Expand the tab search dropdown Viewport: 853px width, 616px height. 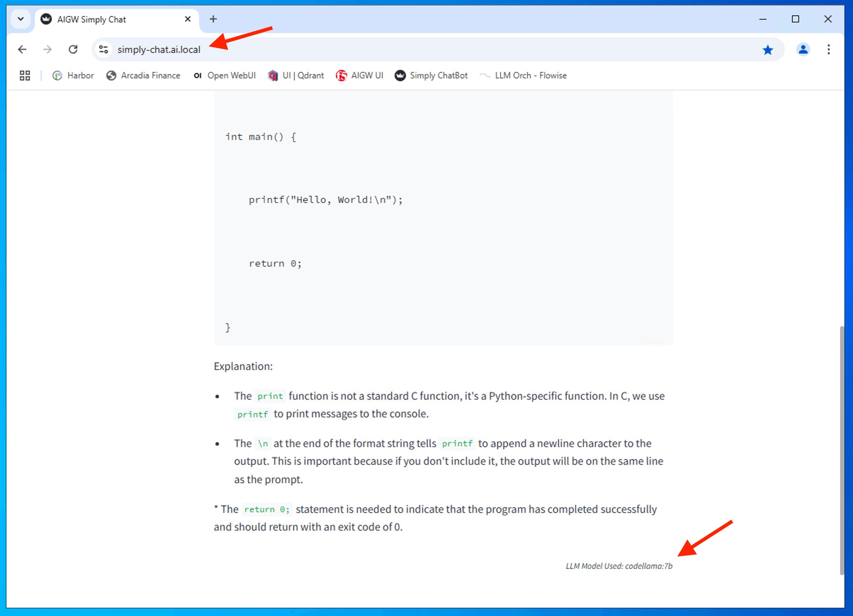(21, 19)
